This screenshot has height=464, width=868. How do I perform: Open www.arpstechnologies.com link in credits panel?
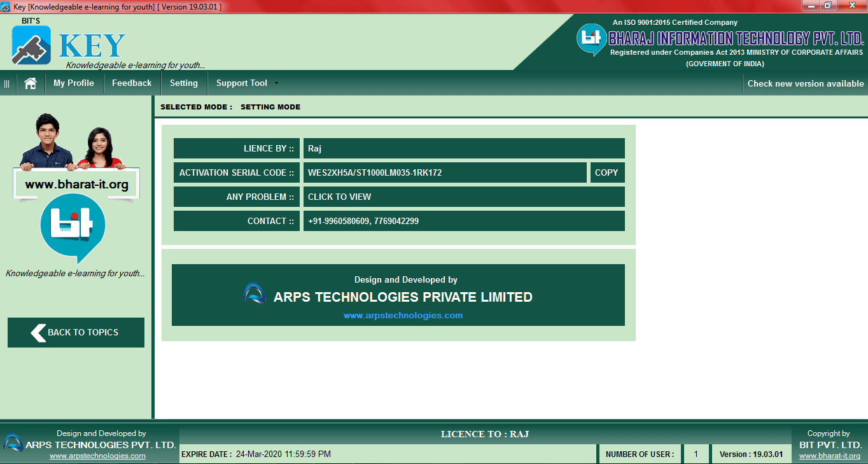coord(403,315)
